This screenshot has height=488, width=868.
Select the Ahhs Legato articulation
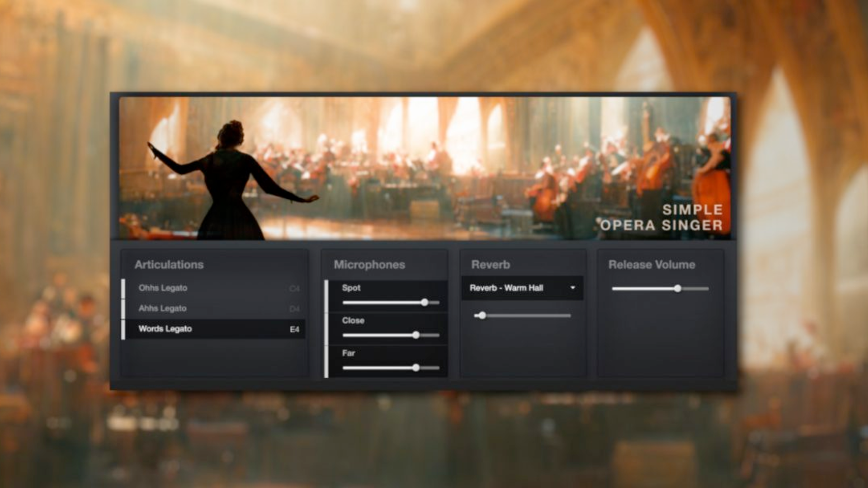click(163, 308)
